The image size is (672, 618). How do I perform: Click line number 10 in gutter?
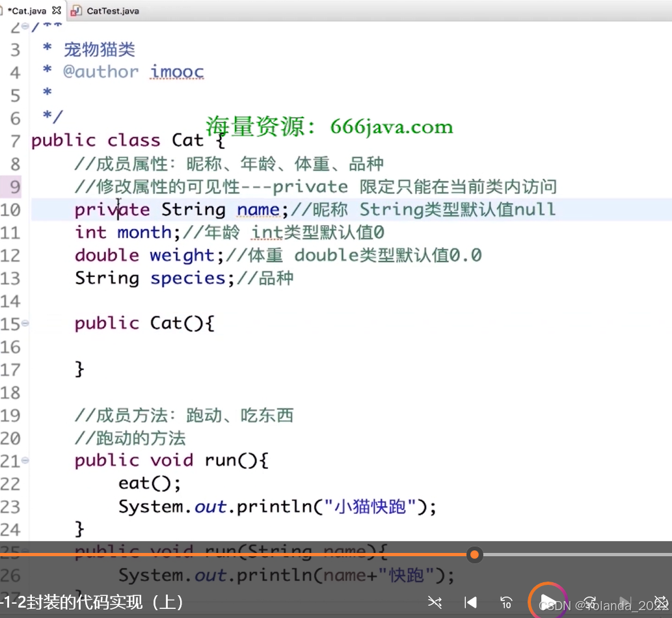(10, 210)
